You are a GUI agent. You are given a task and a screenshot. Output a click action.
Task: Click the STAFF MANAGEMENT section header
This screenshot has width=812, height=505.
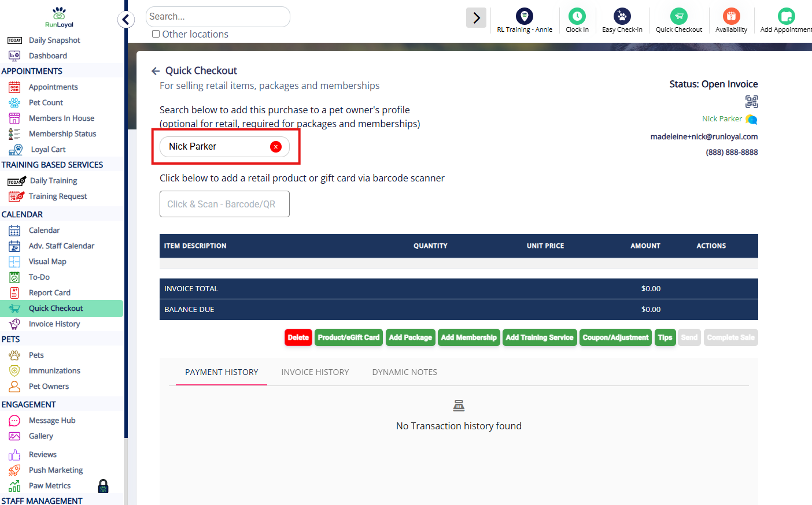[x=42, y=500]
